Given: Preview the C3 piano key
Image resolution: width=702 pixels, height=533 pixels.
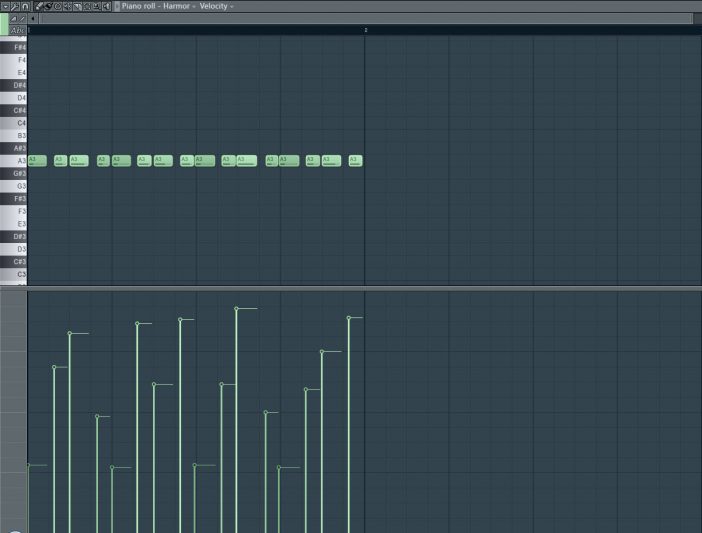Looking at the screenshot, I should pos(13,274).
